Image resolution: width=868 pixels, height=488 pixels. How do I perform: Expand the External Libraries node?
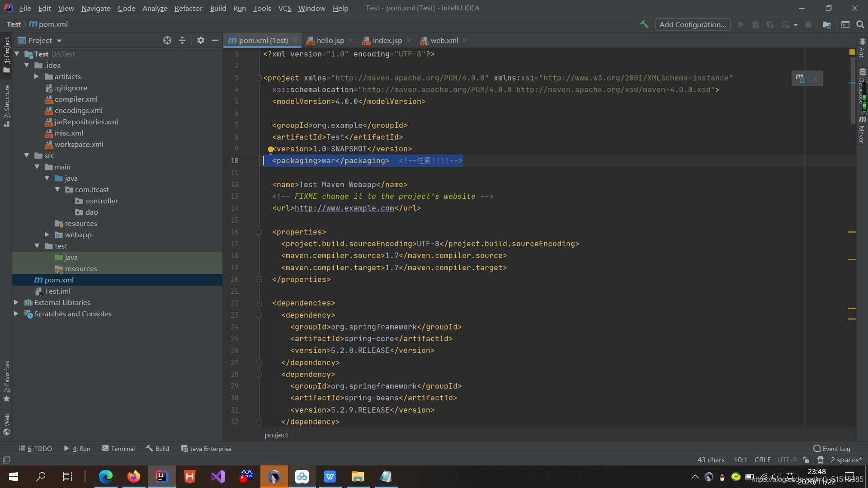click(x=16, y=302)
